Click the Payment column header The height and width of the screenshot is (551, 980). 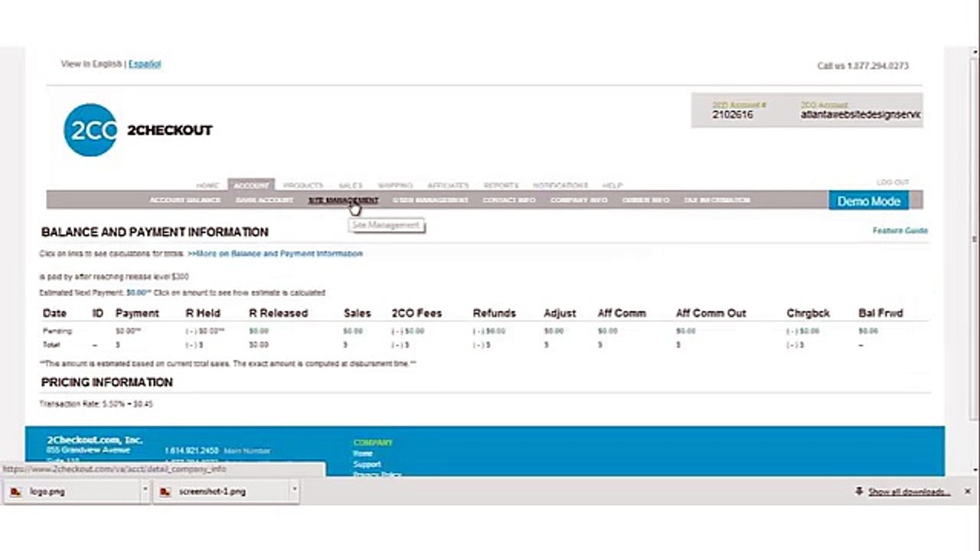coord(137,313)
